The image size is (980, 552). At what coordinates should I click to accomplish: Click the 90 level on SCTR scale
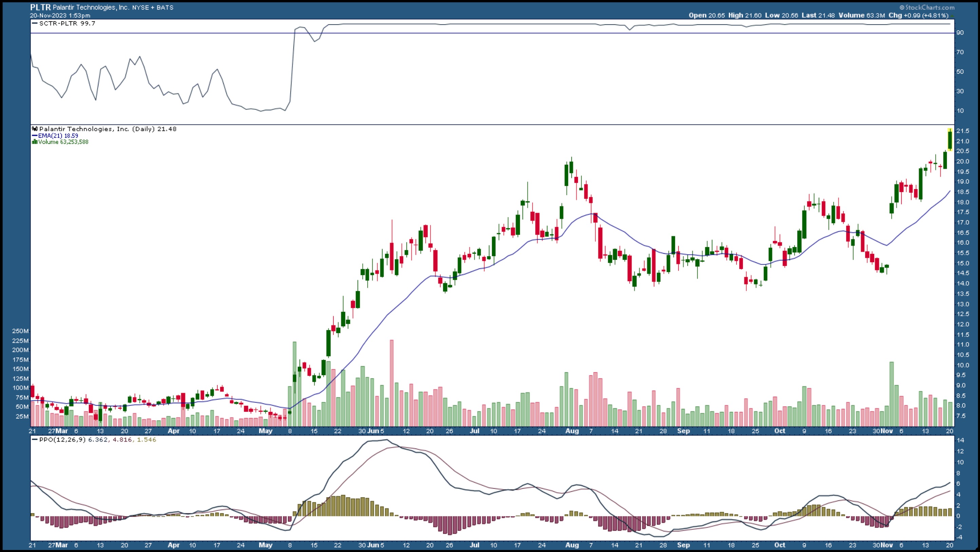pyautogui.click(x=960, y=33)
